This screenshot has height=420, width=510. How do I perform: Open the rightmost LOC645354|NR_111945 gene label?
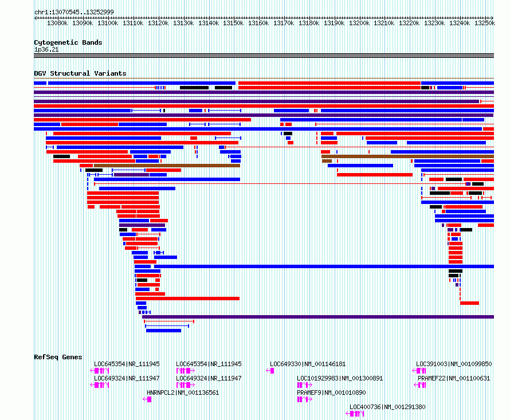(209, 364)
